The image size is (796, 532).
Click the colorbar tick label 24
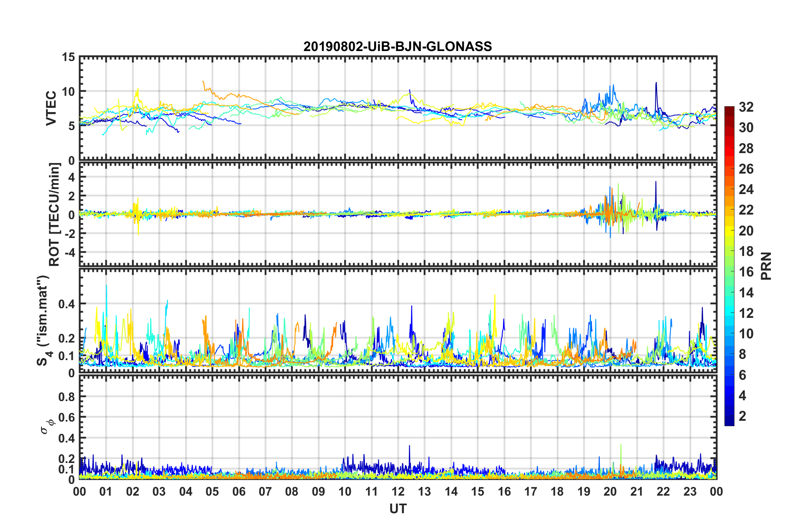click(746, 189)
